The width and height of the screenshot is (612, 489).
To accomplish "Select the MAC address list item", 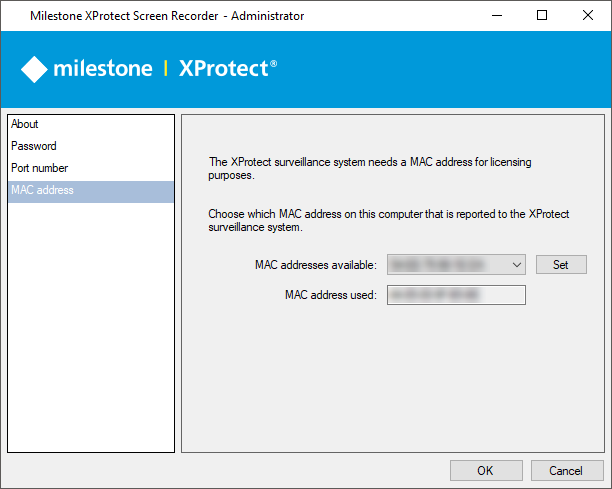I will [x=42, y=190].
